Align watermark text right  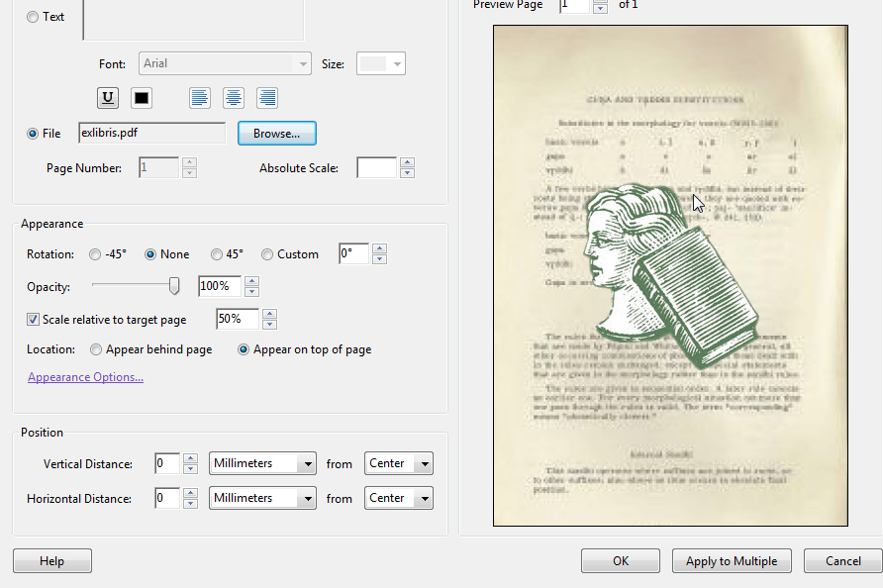(x=267, y=98)
